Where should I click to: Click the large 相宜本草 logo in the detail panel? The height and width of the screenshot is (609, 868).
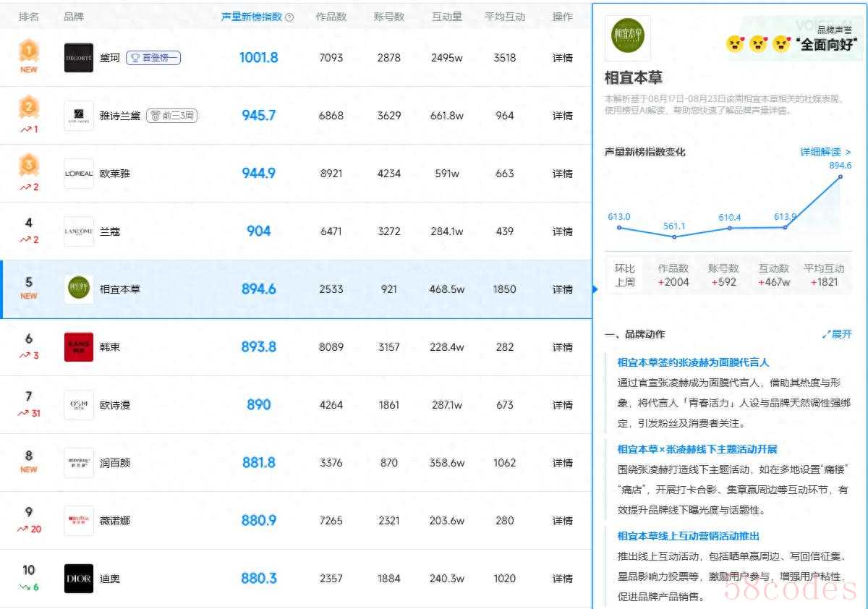click(x=627, y=38)
